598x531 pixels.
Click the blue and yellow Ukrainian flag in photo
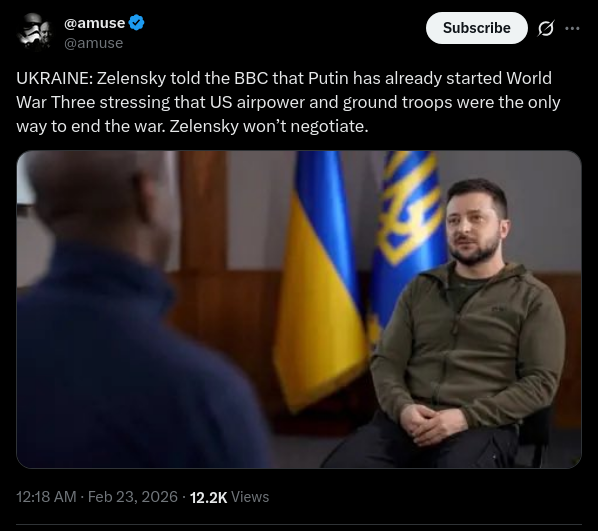[x=318, y=282]
